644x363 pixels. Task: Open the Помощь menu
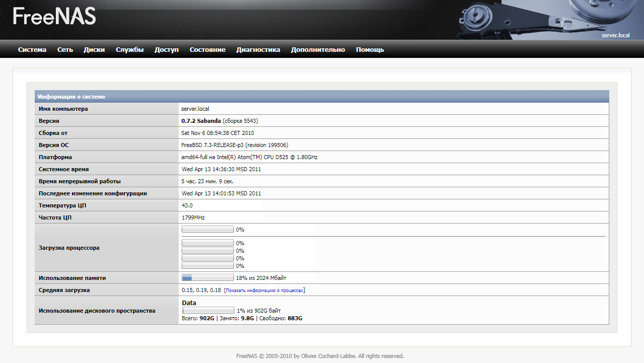point(370,49)
